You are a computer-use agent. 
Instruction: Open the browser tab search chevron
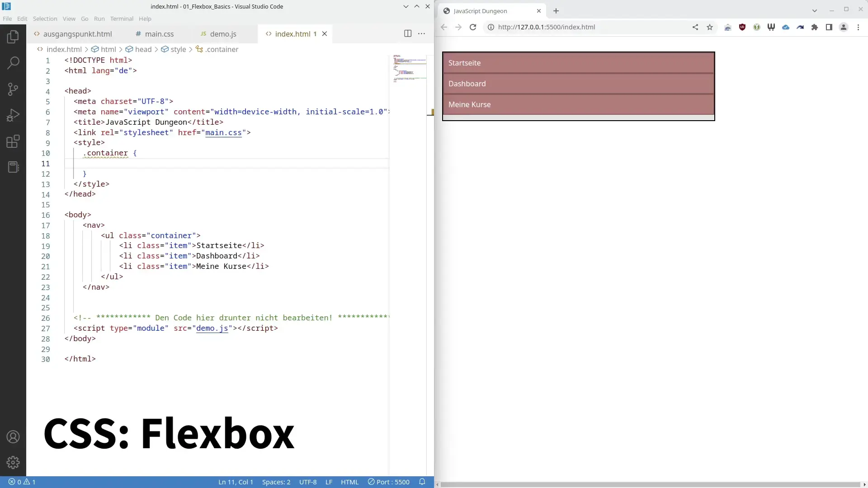(x=814, y=10)
